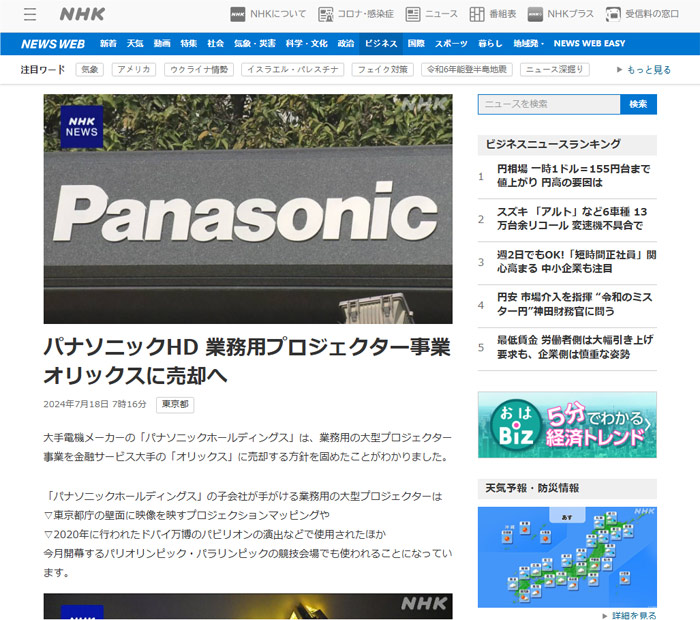This screenshot has height=620, width=700.
Task: Open NEWS WEB EASY link
Action: coord(589,44)
